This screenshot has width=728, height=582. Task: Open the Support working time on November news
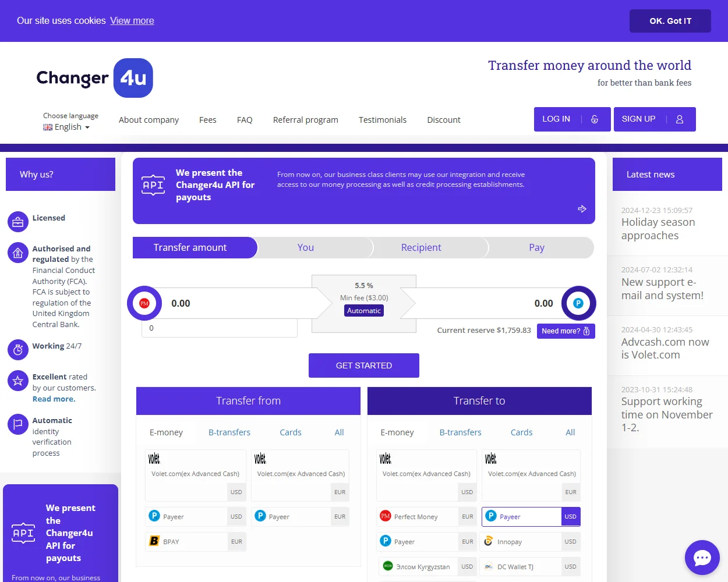pyautogui.click(x=667, y=414)
